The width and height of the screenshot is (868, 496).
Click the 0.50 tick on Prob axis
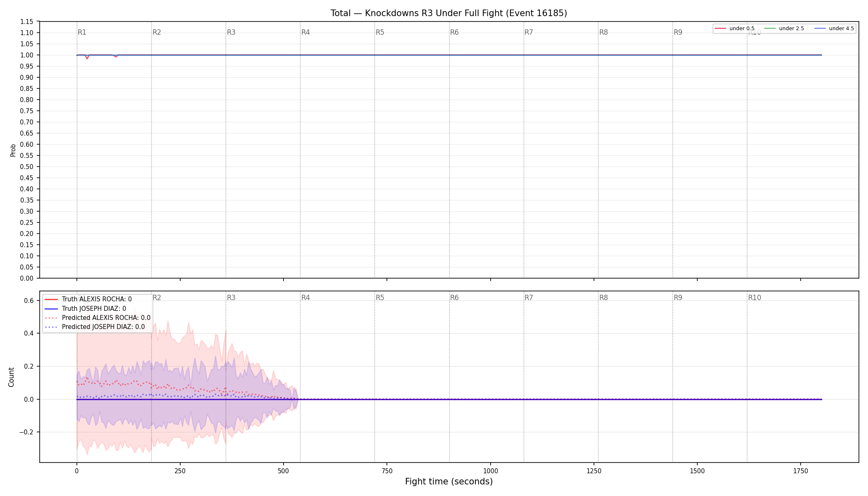pyautogui.click(x=27, y=167)
